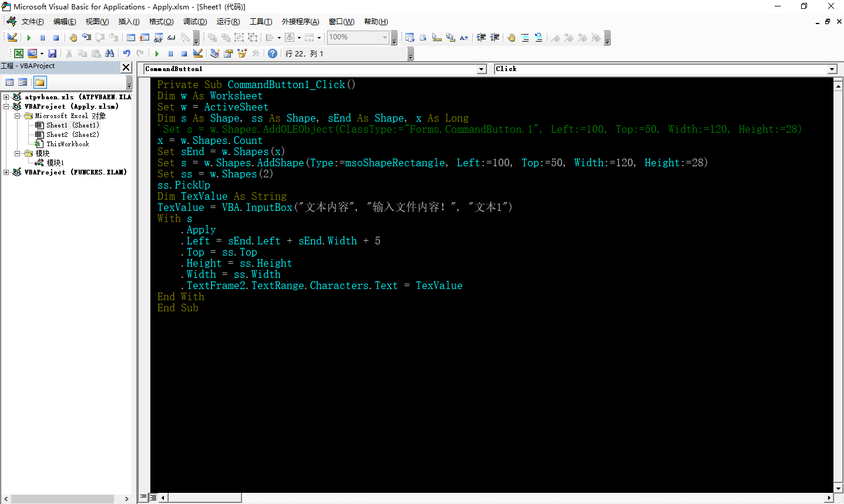Switch to Excel via View Microsoft Excel icon
844x504 pixels.
[x=19, y=53]
